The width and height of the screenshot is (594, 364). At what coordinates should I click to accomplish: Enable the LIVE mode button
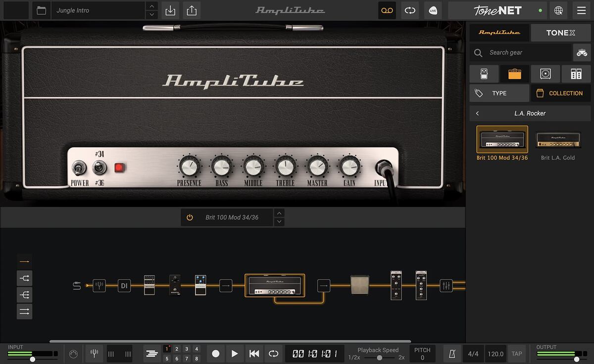coord(433,10)
